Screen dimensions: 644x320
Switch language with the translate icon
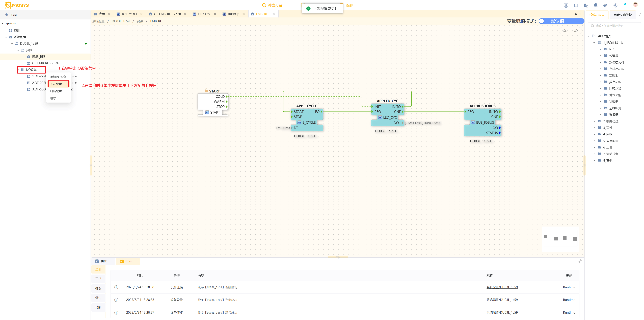pos(586,5)
